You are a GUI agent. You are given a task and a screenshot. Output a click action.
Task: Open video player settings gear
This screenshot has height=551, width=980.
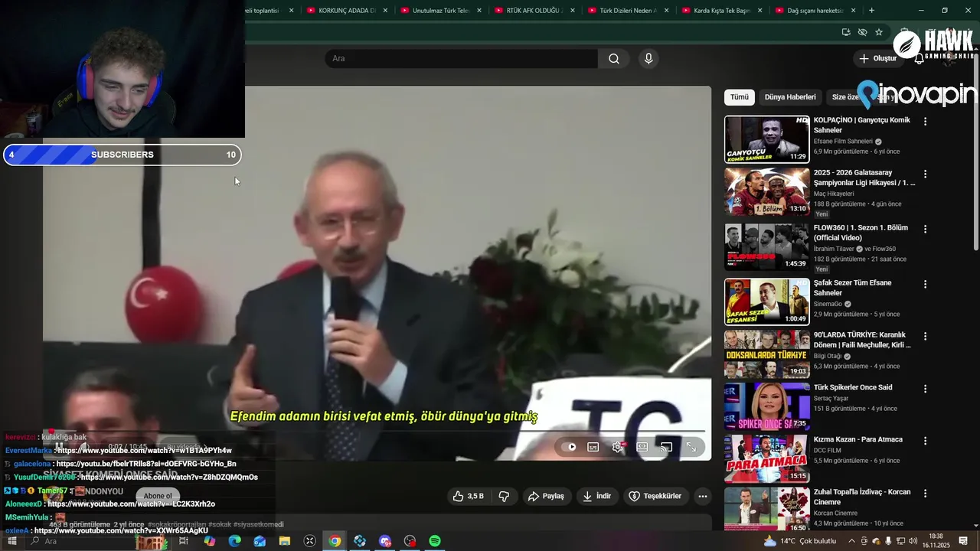[x=617, y=447]
